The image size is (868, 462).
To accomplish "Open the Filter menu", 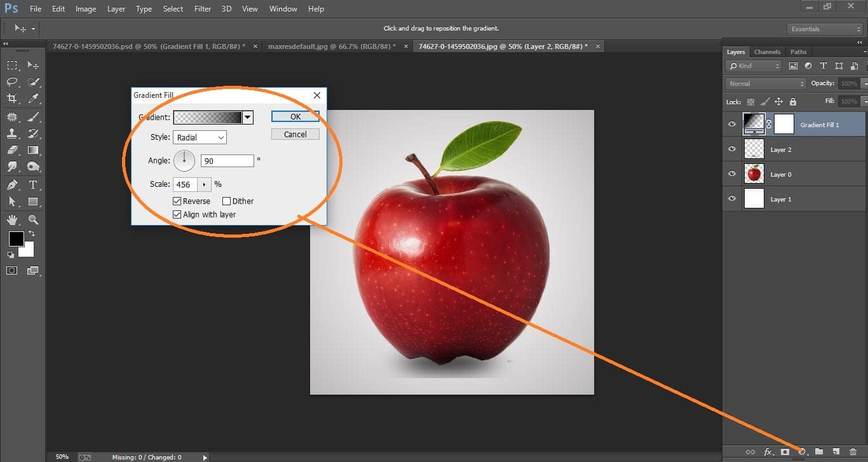I will pyautogui.click(x=202, y=8).
